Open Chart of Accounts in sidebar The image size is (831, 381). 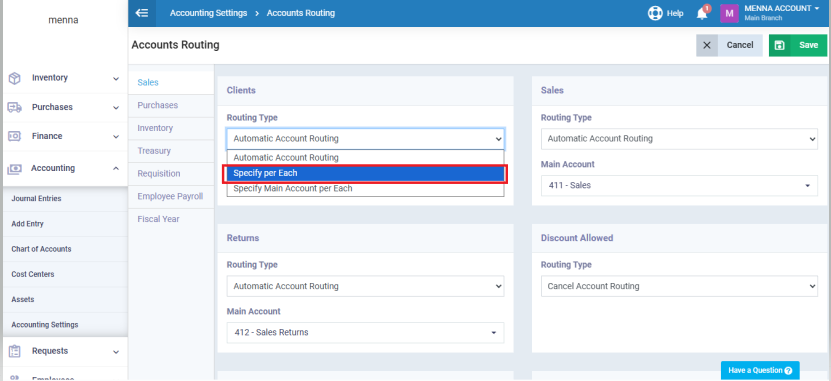[x=41, y=249]
